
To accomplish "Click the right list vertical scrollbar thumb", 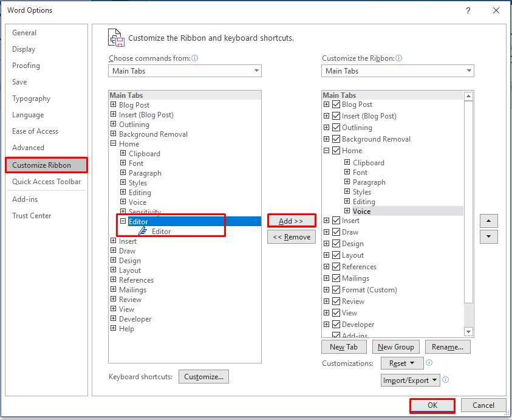I will 468,202.
